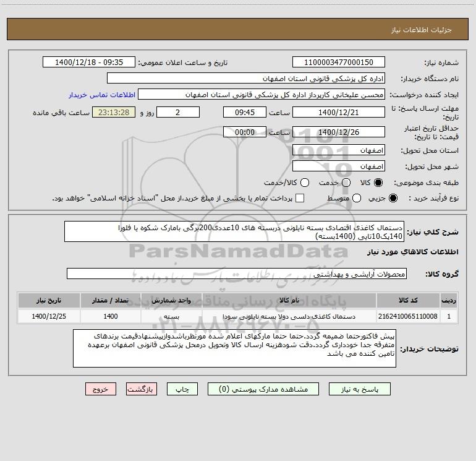
Task: Click the buyer organization name field
Action: coord(246,78)
